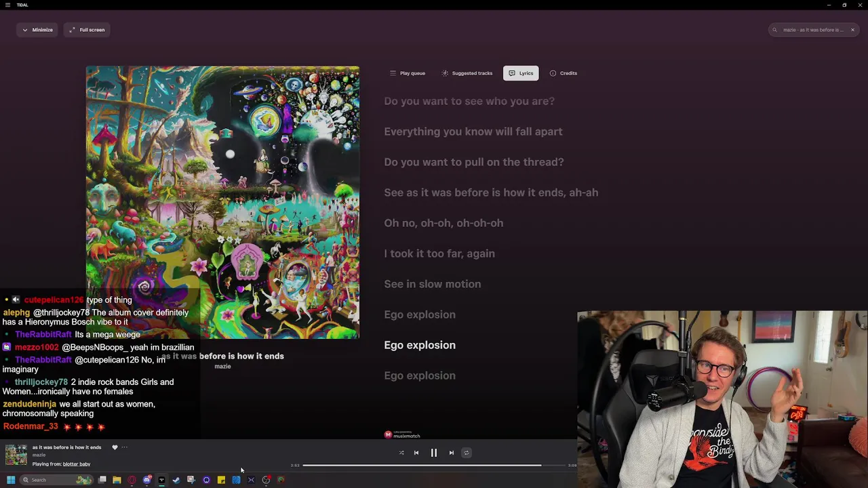Screen dimensions: 868x488
Task: Click the magnifier icon in search box
Action: 775,30
